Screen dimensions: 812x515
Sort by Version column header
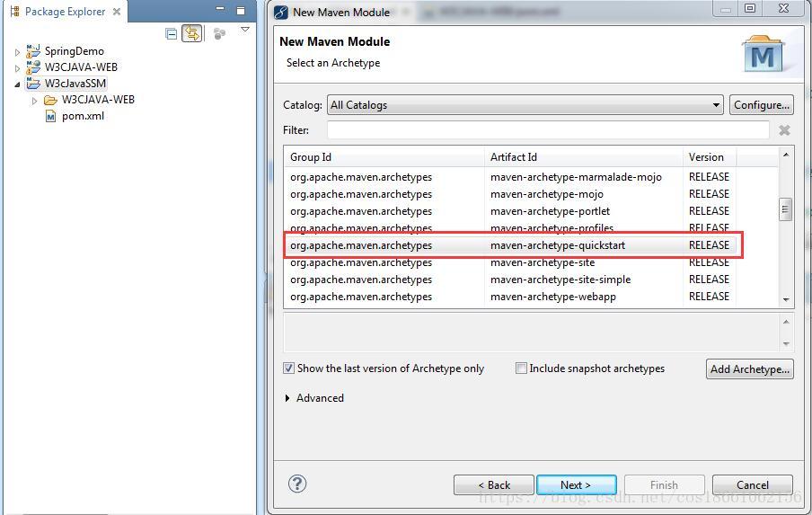[710, 157]
